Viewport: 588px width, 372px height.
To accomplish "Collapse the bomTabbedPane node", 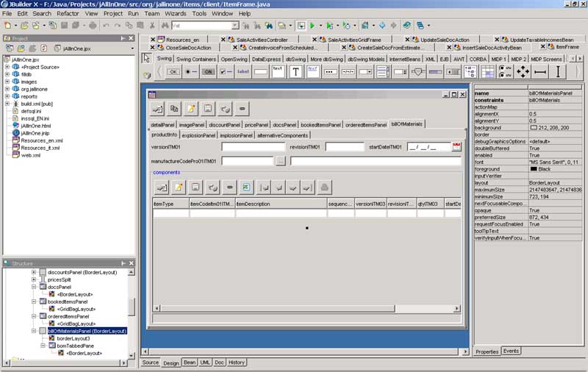I will [43, 346].
